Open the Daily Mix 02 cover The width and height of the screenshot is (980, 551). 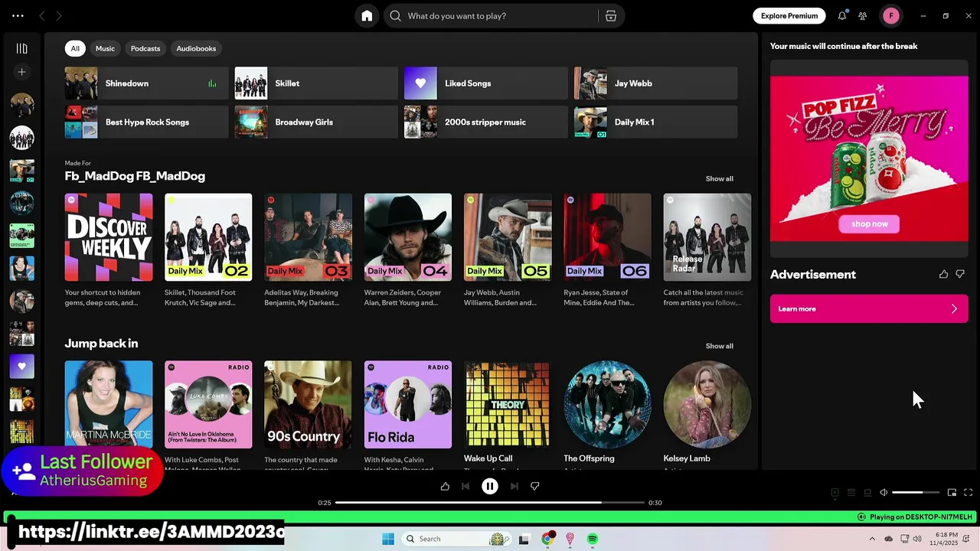click(x=208, y=237)
